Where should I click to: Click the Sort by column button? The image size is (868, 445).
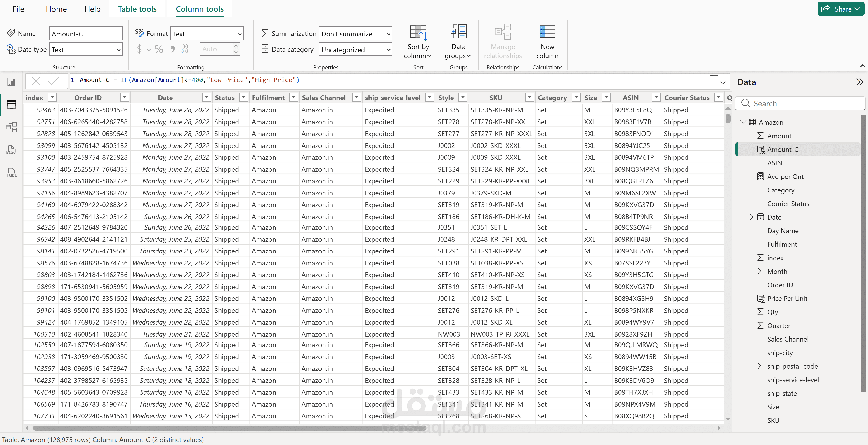click(418, 42)
